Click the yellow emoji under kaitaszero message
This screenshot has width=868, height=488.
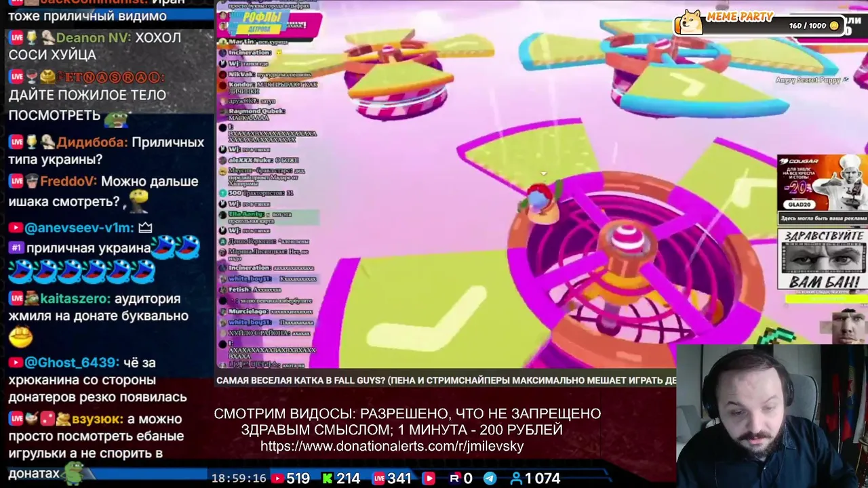21,336
